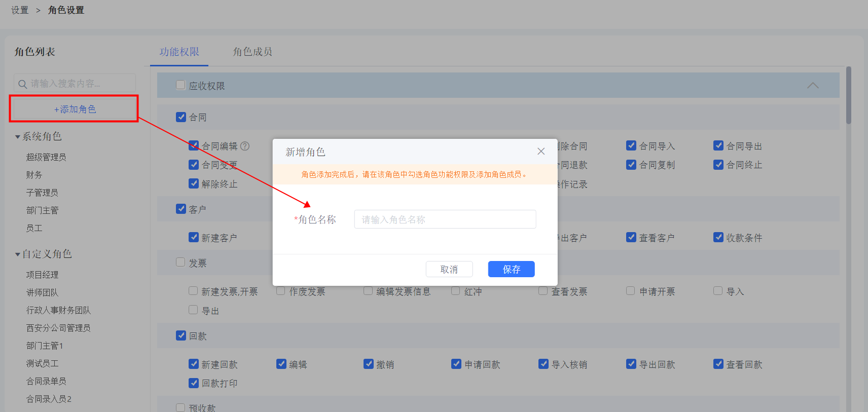Uncheck 合同导出 permission
This screenshot has width=868, height=412.
click(x=718, y=145)
